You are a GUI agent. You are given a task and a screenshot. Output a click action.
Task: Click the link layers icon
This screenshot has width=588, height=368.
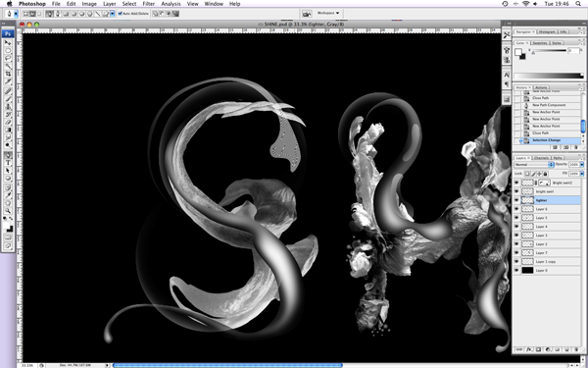point(519,349)
